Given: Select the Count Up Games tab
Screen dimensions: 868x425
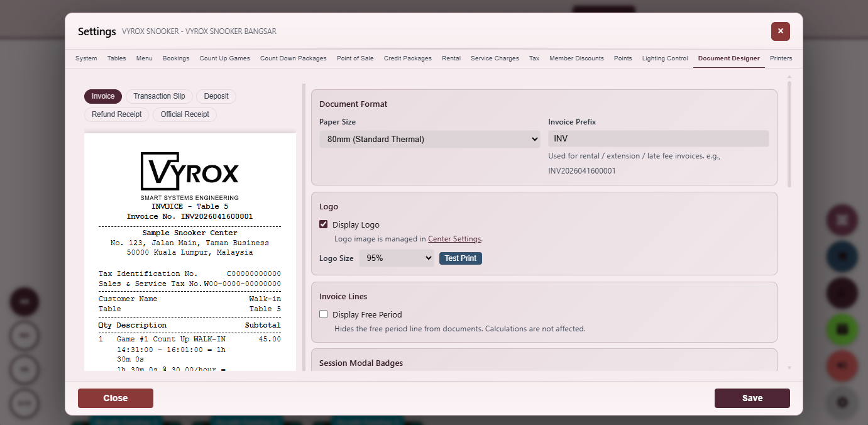Looking at the screenshot, I should (x=224, y=58).
